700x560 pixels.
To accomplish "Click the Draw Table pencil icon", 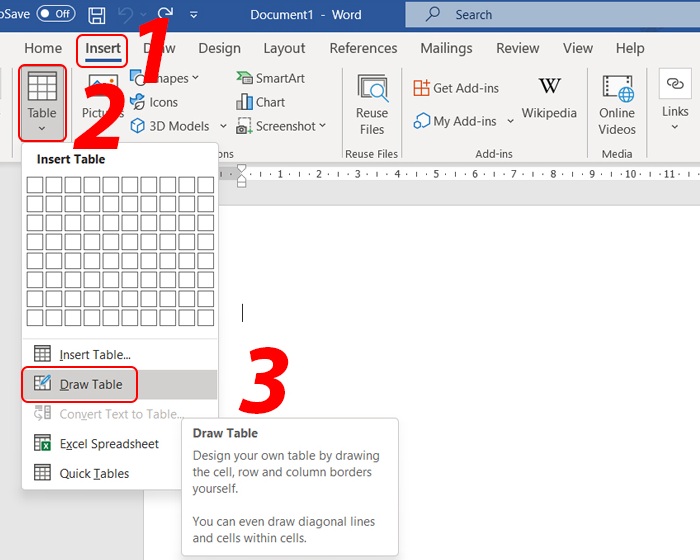I will [x=42, y=384].
